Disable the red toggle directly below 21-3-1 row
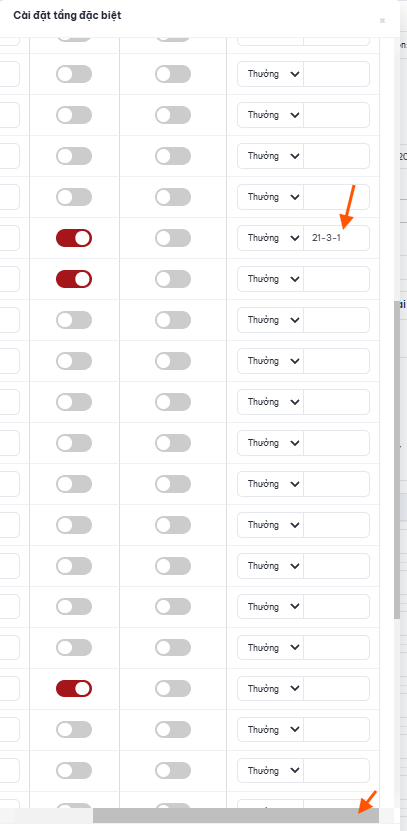The width and height of the screenshot is (407, 831). click(x=74, y=279)
